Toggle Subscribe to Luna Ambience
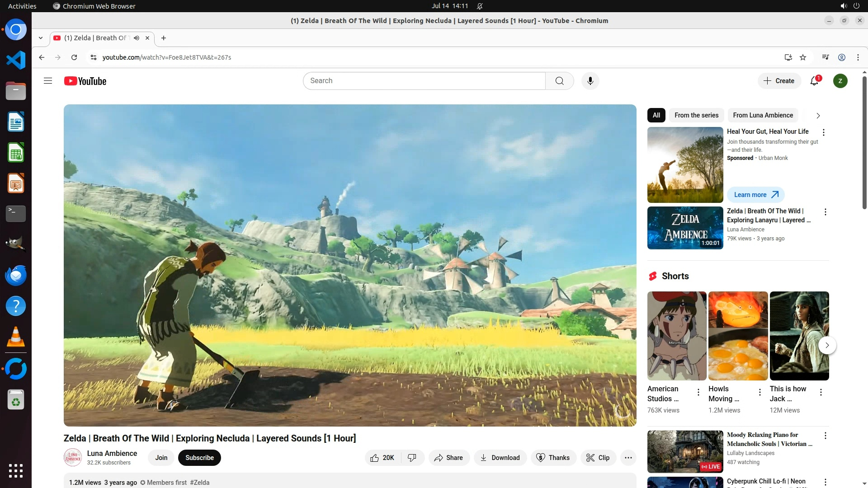The image size is (868, 488). click(199, 458)
